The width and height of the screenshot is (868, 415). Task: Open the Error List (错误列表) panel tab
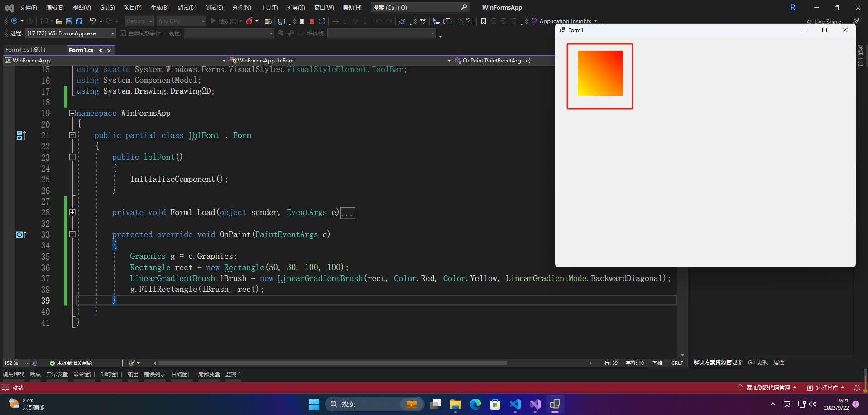pyautogui.click(x=155, y=374)
